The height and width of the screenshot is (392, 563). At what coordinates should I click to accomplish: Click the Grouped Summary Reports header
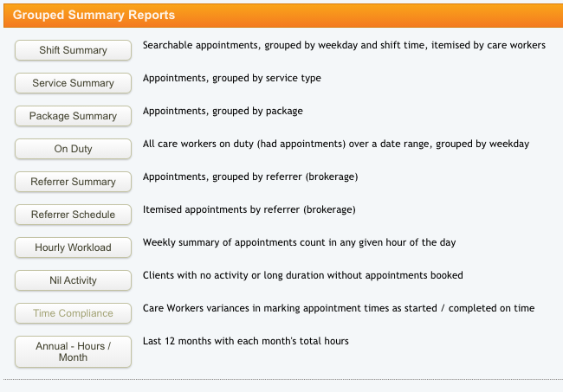click(x=94, y=16)
